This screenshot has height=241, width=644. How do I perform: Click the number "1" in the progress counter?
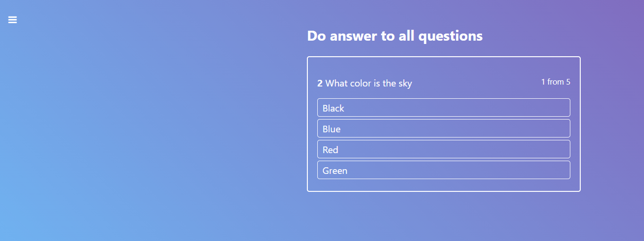point(543,82)
